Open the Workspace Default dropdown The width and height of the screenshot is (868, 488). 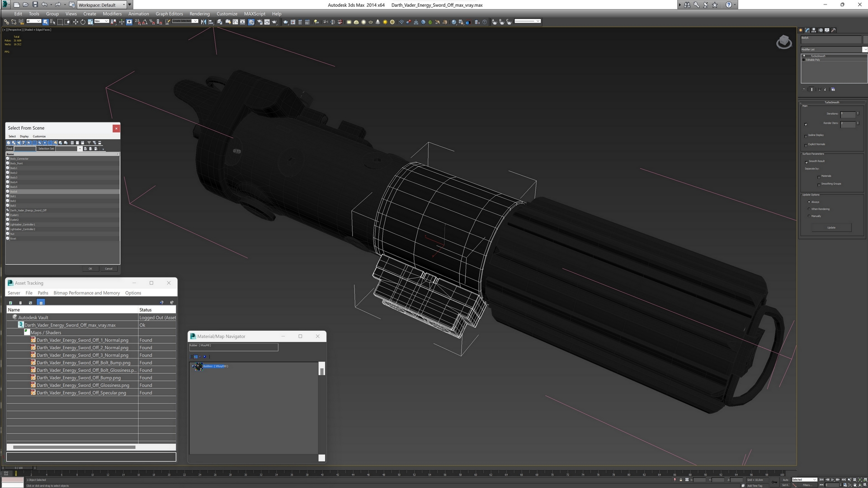[x=101, y=5]
